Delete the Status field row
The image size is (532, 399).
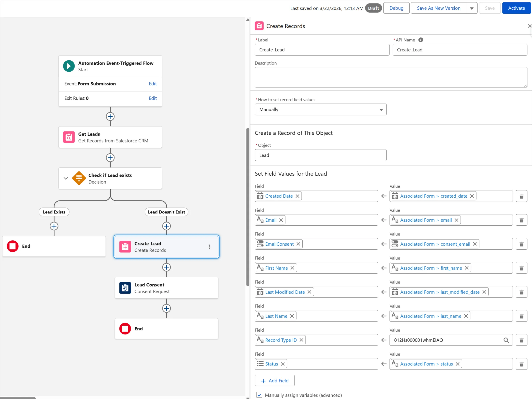click(x=521, y=364)
